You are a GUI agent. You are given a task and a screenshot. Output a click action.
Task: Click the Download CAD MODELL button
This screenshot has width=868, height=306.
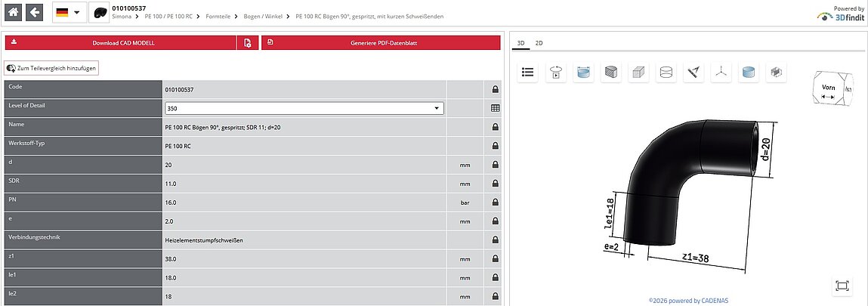(x=123, y=43)
